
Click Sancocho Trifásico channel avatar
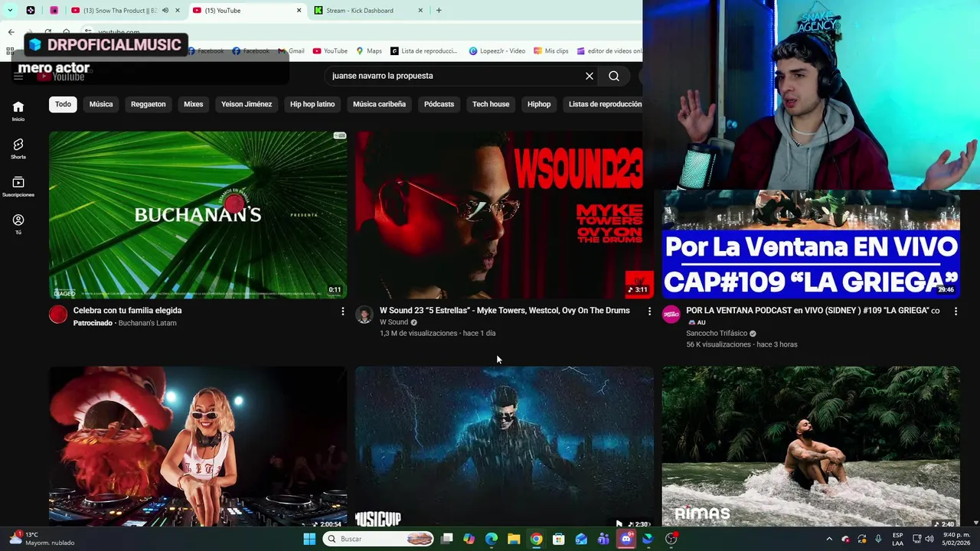671,315
